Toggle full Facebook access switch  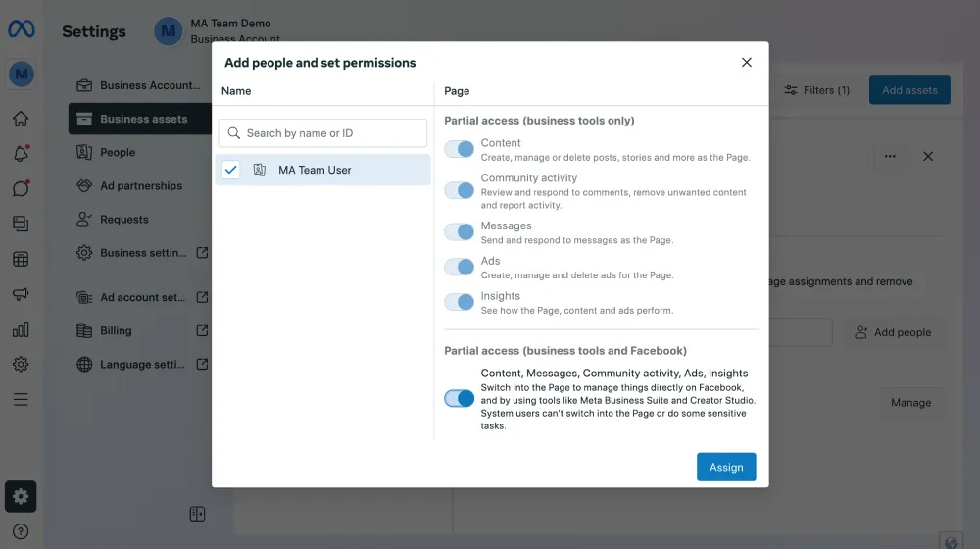(x=459, y=399)
